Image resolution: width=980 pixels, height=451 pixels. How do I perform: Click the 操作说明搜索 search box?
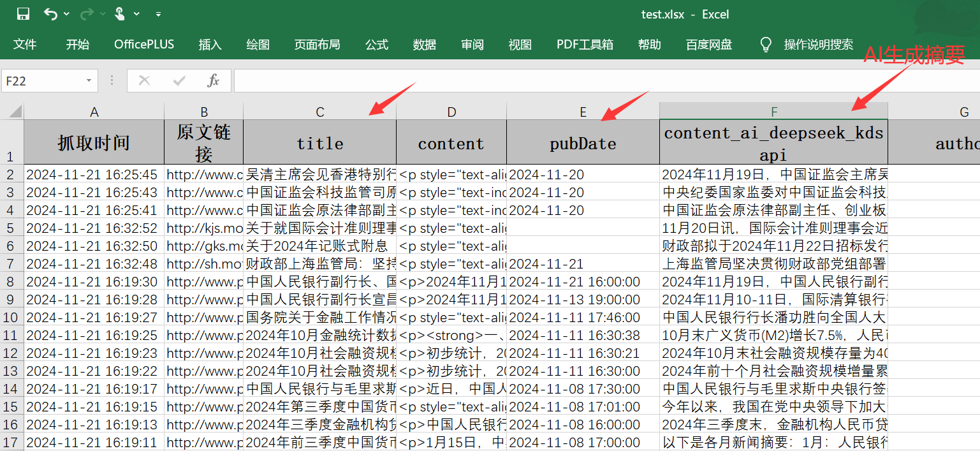pos(819,45)
